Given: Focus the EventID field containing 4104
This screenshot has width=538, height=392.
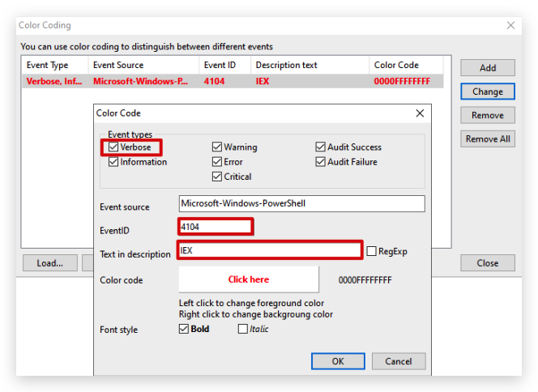Looking at the screenshot, I should (216, 227).
